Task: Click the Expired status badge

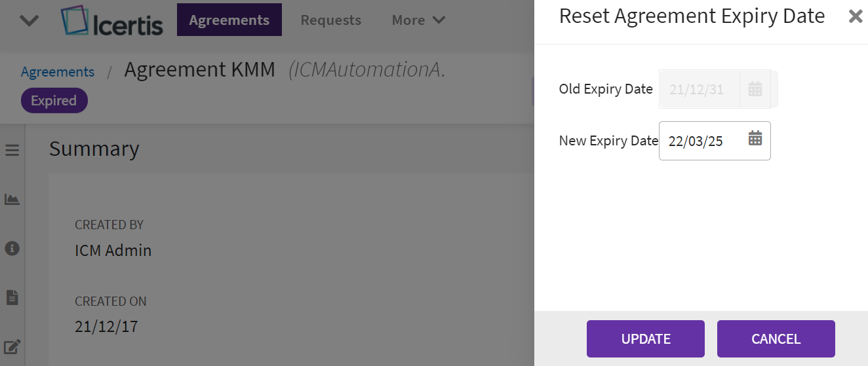Action: click(54, 101)
